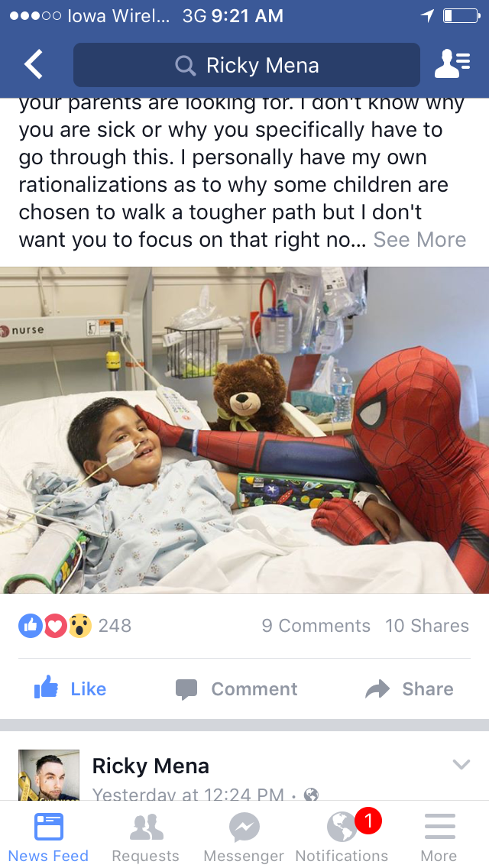
Task: Expand post options chevron beside Ricky Mena
Action: point(461,765)
